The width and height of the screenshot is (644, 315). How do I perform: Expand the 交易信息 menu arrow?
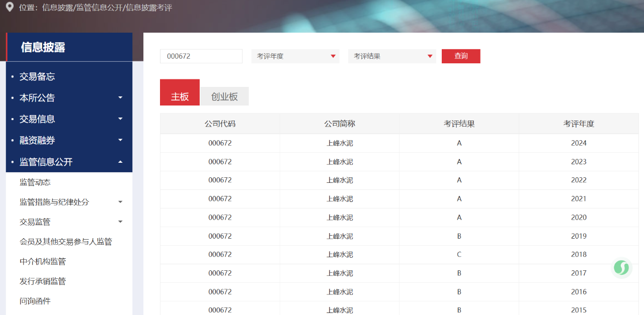tap(120, 119)
